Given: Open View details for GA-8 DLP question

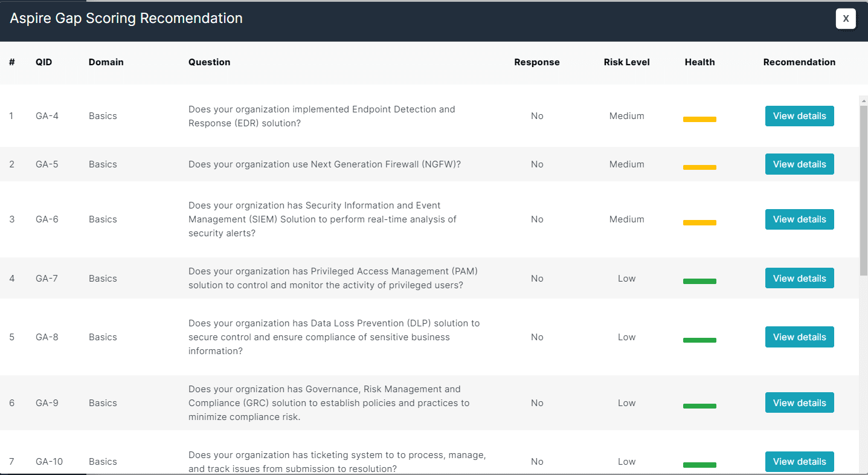Looking at the screenshot, I should (x=799, y=337).
